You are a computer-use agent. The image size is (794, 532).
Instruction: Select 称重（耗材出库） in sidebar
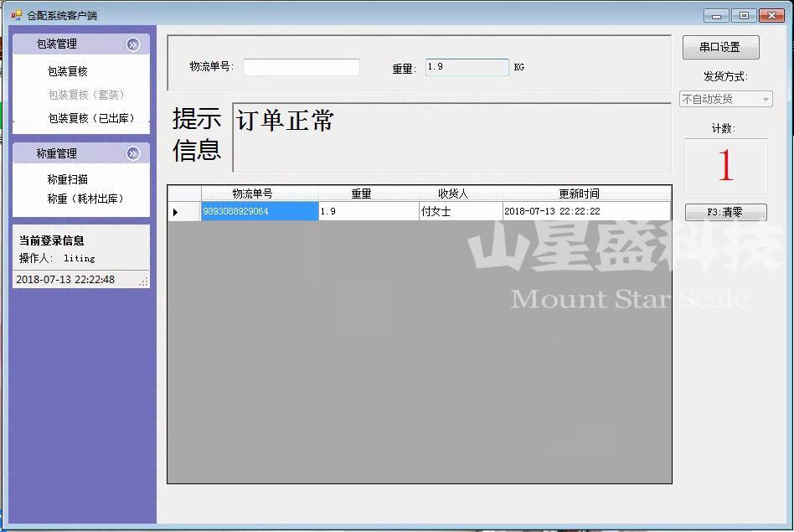tap(85, 199)
